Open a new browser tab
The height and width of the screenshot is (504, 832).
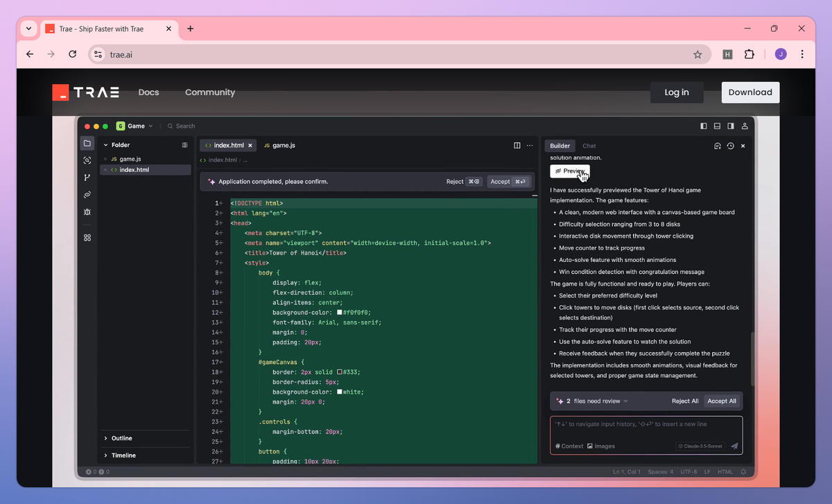click(x=191, y=28)
